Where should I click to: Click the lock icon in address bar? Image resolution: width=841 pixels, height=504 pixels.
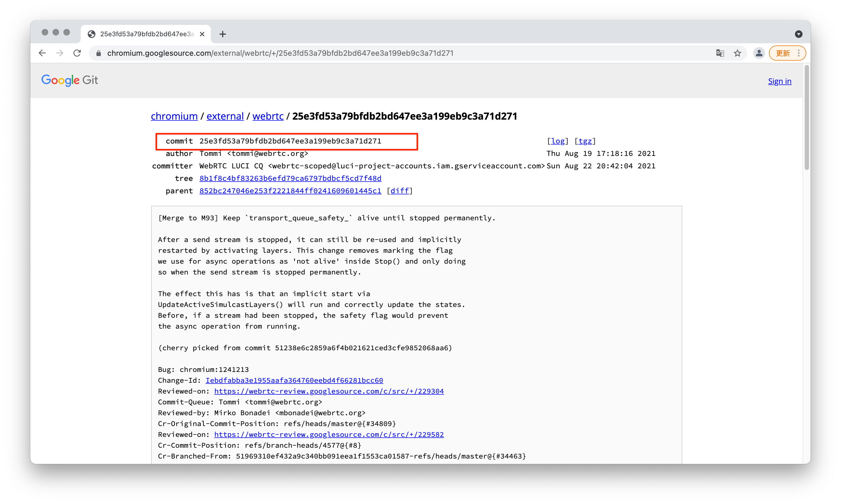pos(99,53)
